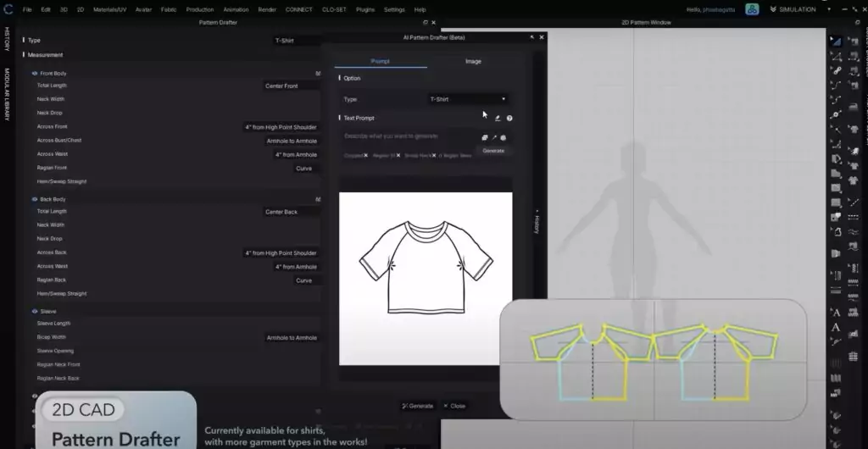The height and width of the screenshot is (449, 868).
Task: Pin the AI Pattern Drafter dialog
Action: click(x=532, y=37)
